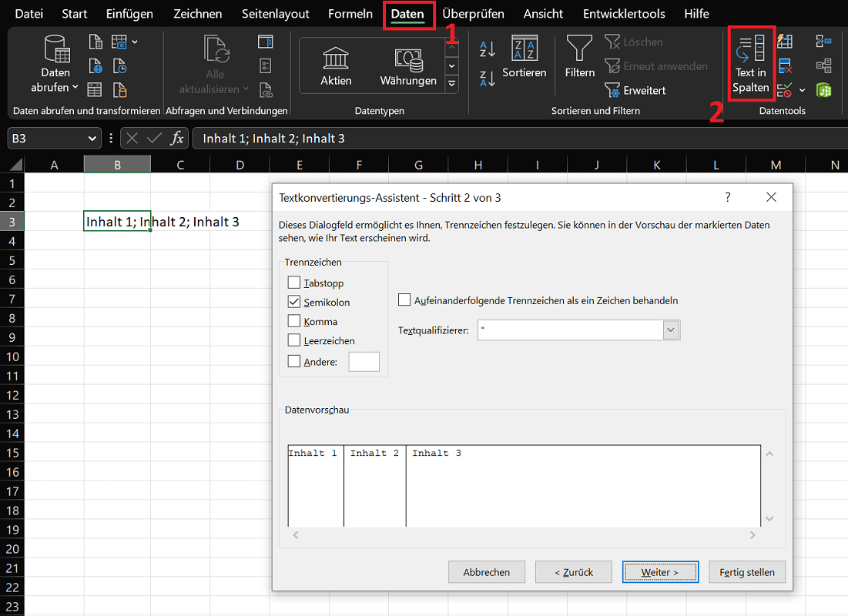Click Relationships diagram icon
Screen dimensions: 848x616
(823, 66)
